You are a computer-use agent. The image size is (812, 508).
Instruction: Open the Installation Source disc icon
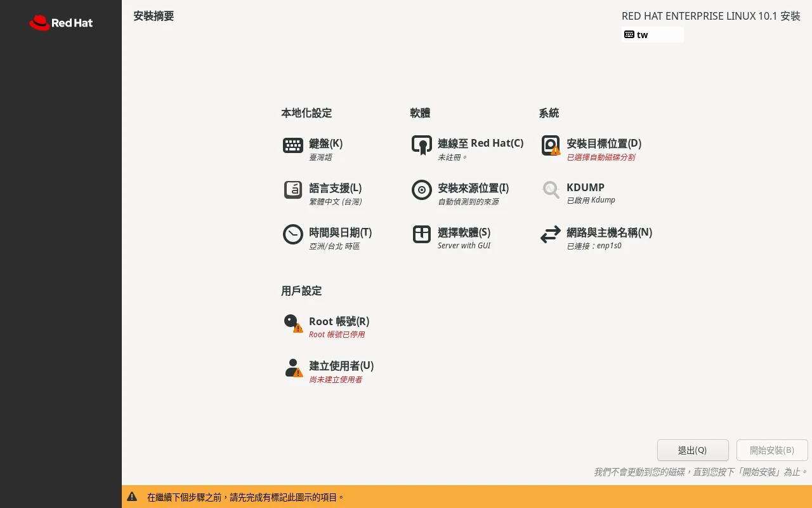point(422,190)
